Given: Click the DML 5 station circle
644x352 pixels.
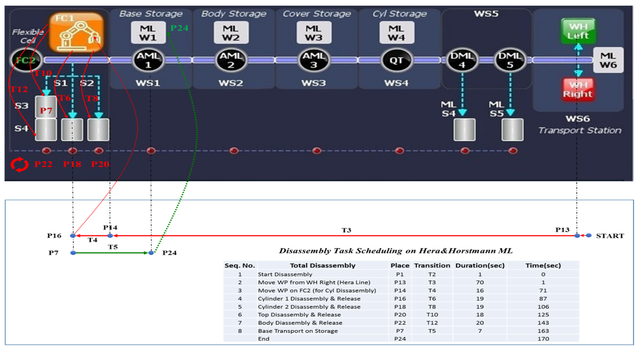Looking at the screenshot, I should (510, 60).
